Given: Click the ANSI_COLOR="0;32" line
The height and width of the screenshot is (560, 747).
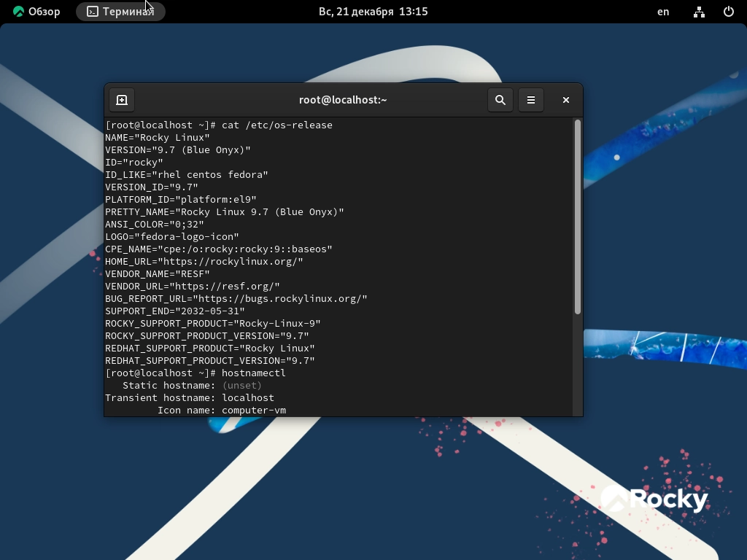Looking at the screenshot, I should pyautogui.click(x=155, y=225).
